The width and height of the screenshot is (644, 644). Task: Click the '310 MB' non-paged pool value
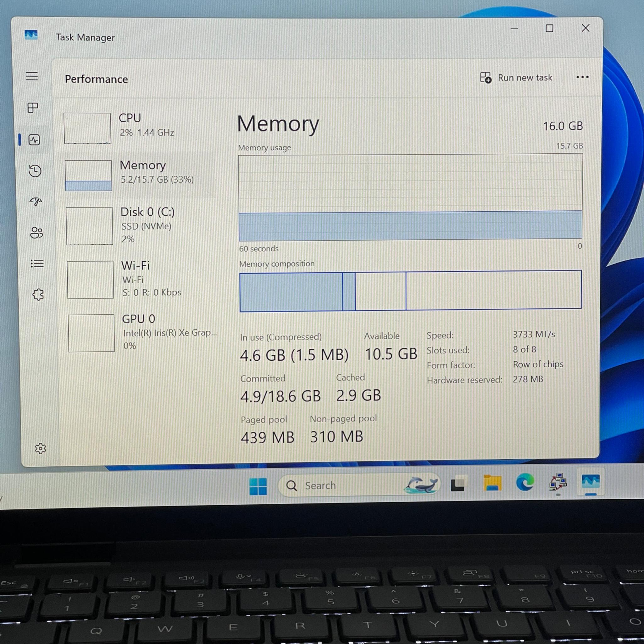click(x=337, y=437)
